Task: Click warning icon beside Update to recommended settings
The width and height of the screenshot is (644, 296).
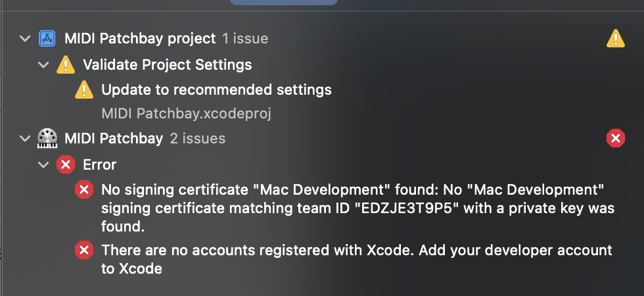Action: [x=83, y=89]
